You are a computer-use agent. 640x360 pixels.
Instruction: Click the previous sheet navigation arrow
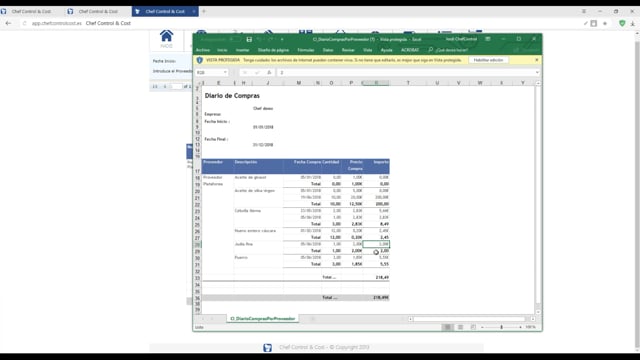click(x=203, y=319)
